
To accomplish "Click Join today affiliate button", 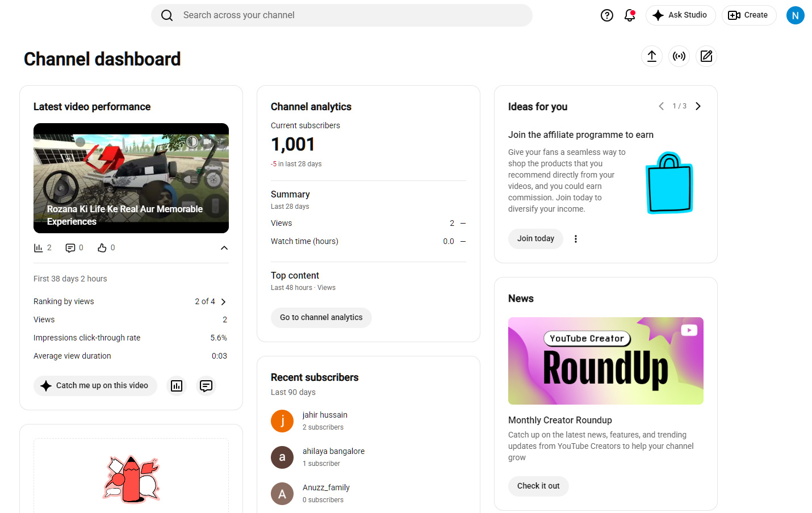I will (x=535, y=239).
